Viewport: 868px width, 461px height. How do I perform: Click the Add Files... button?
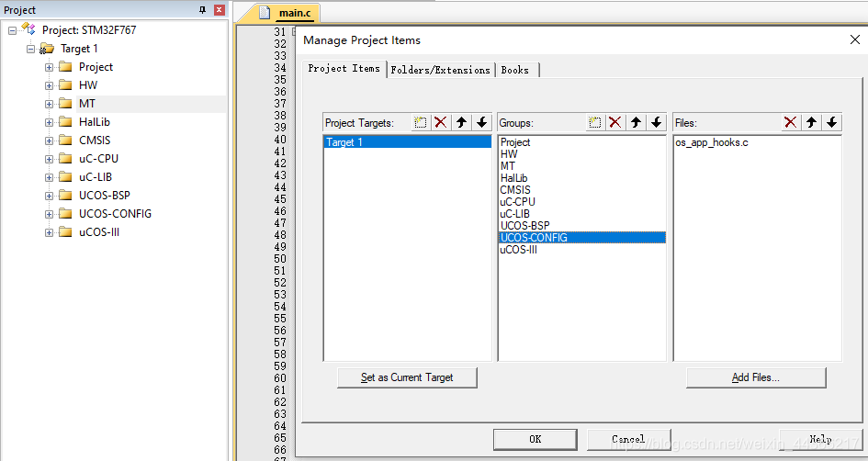756,377
